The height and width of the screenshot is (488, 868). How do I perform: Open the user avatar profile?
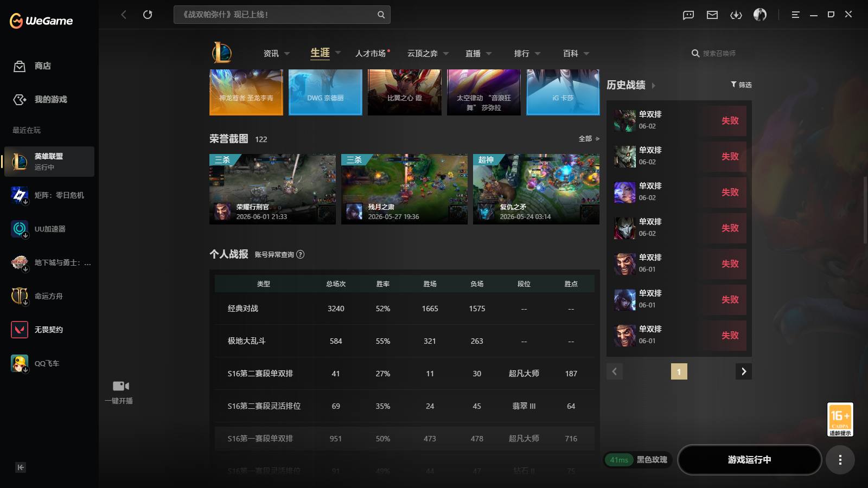tap(760, 15)
